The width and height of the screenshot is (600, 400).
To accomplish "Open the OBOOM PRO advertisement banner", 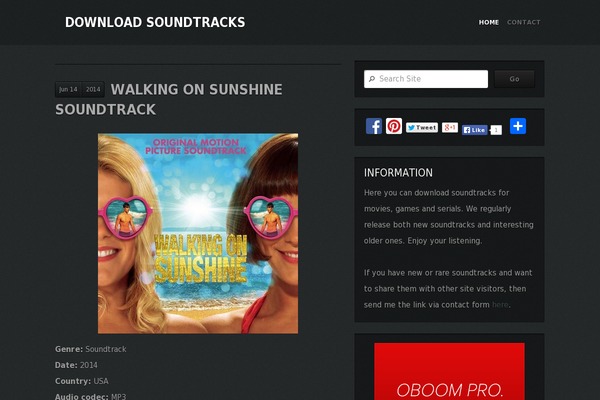I will pyautogui.click(x=449, y=371).
